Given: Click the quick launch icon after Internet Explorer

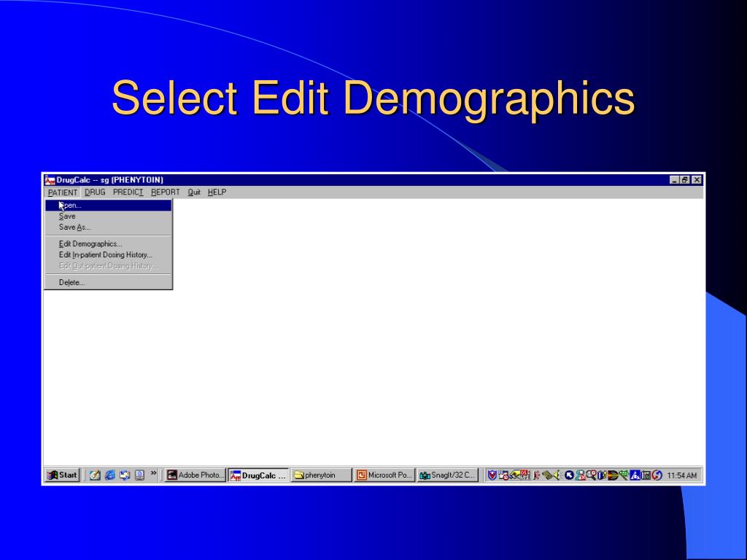Looking at the screenshot, I should coord(125,475).
